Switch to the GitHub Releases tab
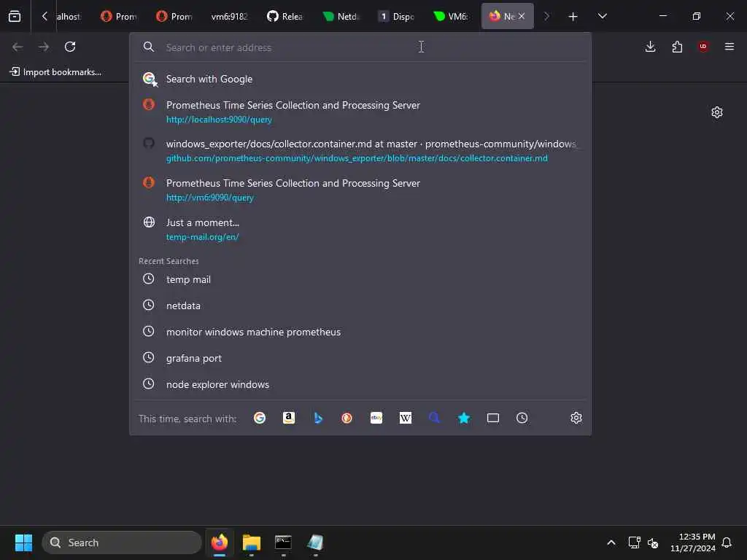Image resolution: width=747 pixels, height=560 pixels. click(285, 16)
